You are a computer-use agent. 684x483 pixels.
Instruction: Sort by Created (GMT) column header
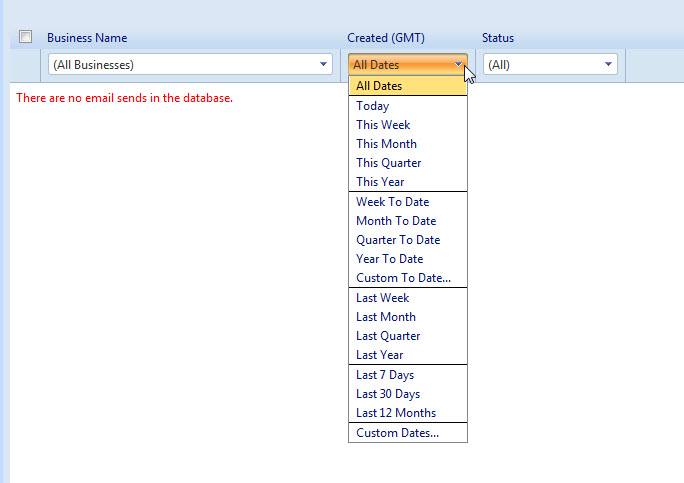click(x=387, y=38)
